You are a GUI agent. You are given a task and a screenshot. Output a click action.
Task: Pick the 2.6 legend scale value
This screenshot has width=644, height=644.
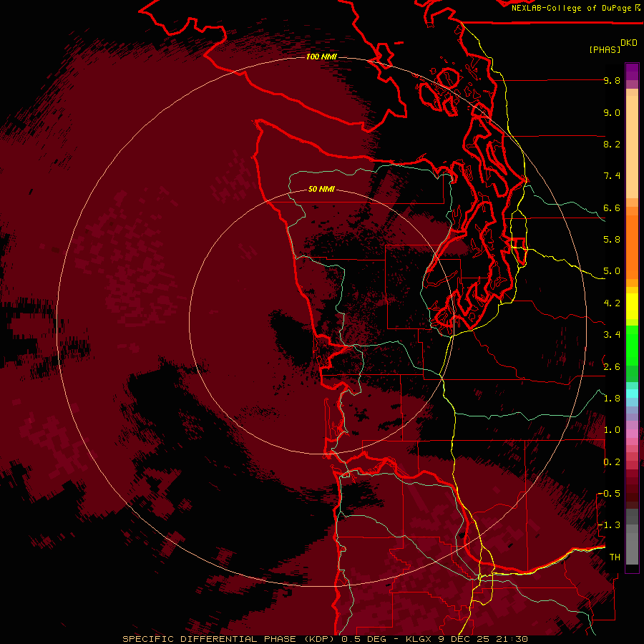[x=612, y=367]
